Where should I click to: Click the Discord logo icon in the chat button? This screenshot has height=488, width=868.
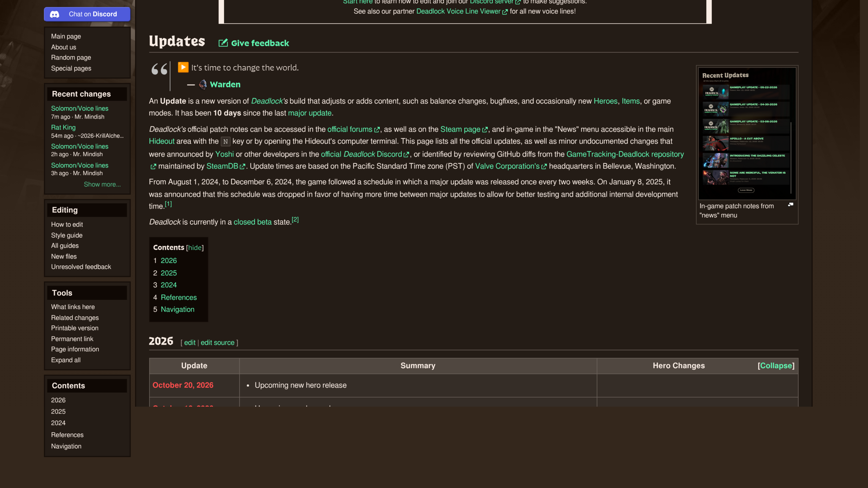(55, 14)
